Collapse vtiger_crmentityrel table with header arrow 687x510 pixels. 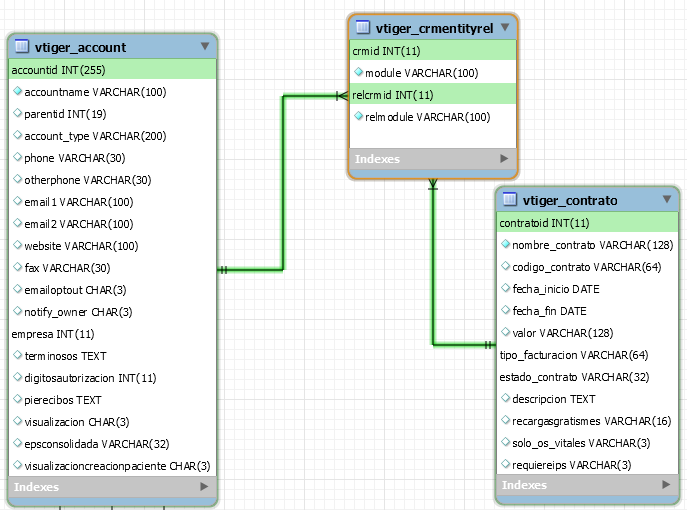pyautogui.click(x=505, y=27)
